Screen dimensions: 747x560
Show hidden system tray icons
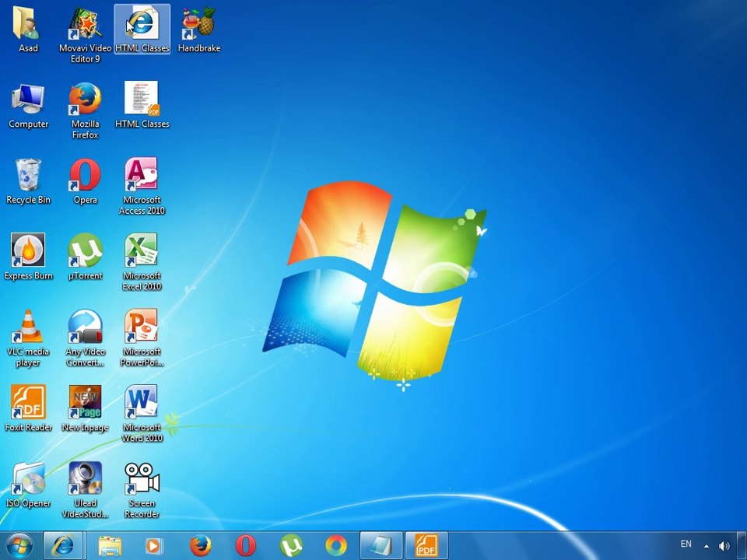(x=707, y=546)
